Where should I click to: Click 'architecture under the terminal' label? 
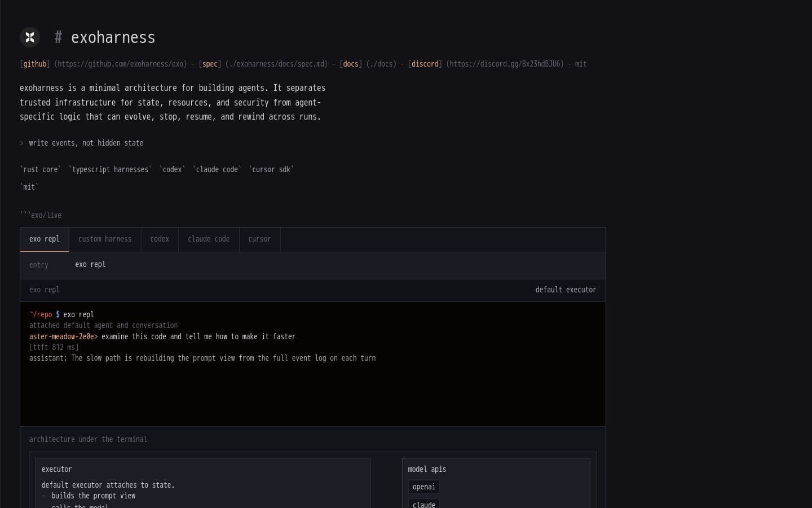point(88,439)
